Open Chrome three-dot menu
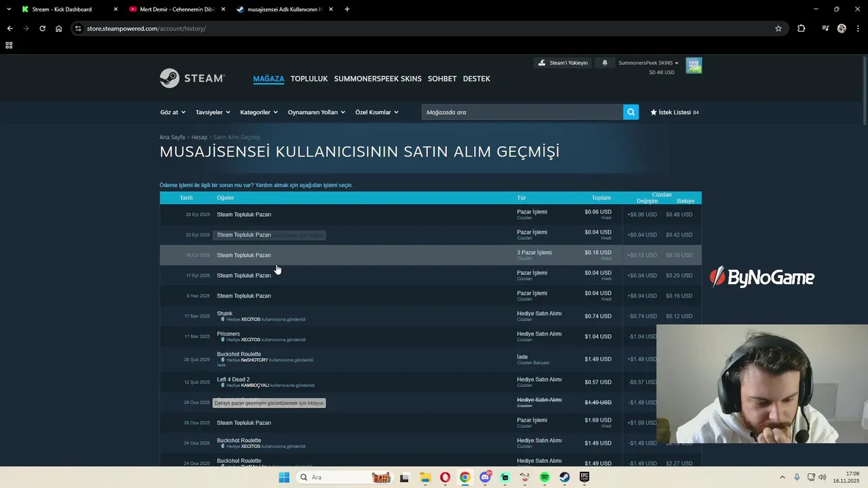Image resolution: width=868 pixels, height=488 pixels. (x=858, y=28)
